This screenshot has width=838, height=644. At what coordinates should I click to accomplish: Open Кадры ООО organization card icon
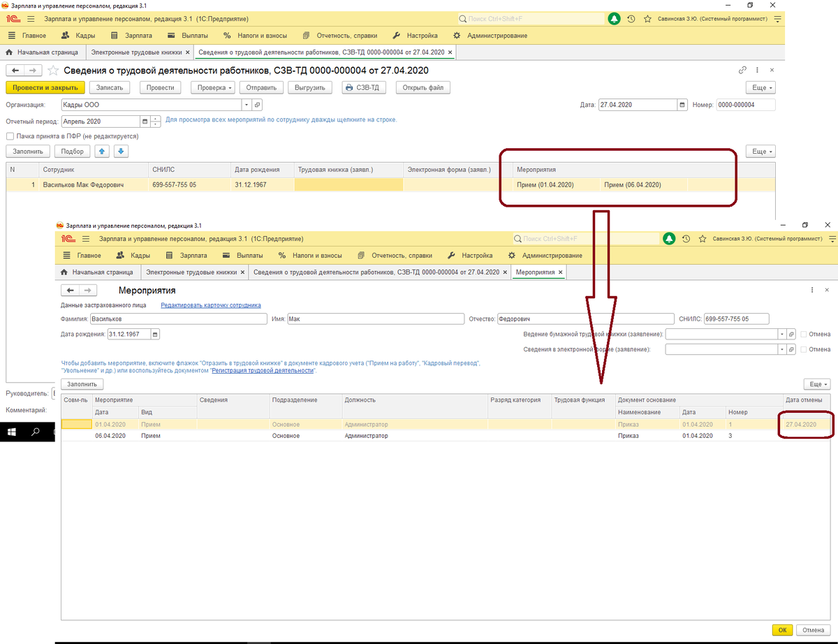click(x=257, y=105)
